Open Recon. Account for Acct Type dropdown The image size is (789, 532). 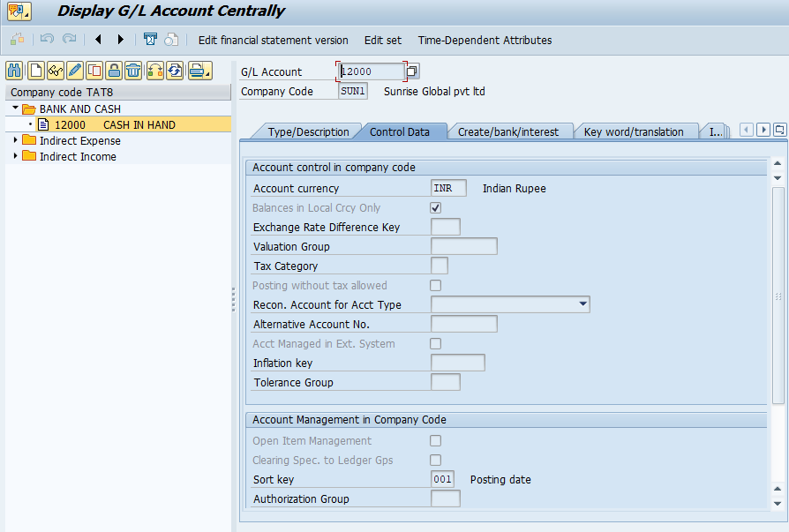click(582, 304)
